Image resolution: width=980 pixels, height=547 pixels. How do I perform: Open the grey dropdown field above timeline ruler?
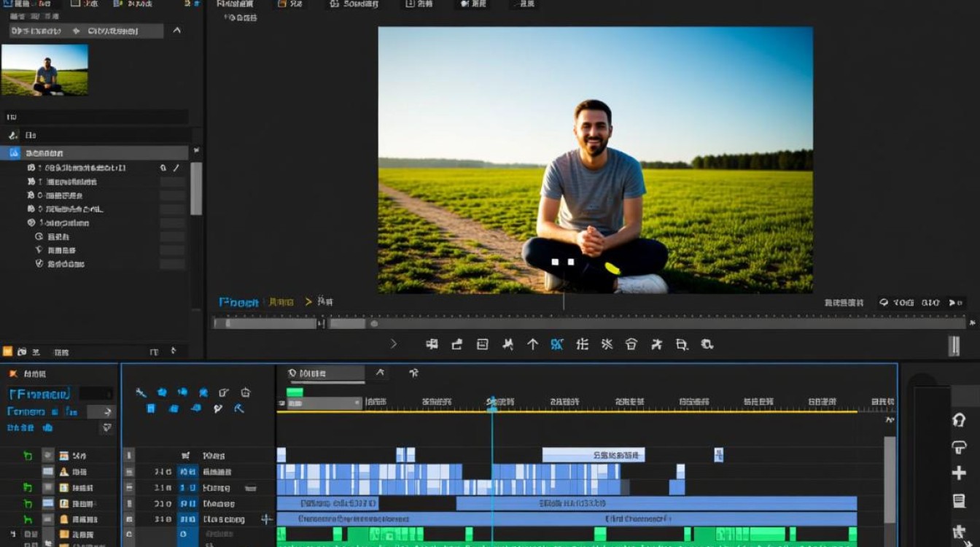click(324, 403)
